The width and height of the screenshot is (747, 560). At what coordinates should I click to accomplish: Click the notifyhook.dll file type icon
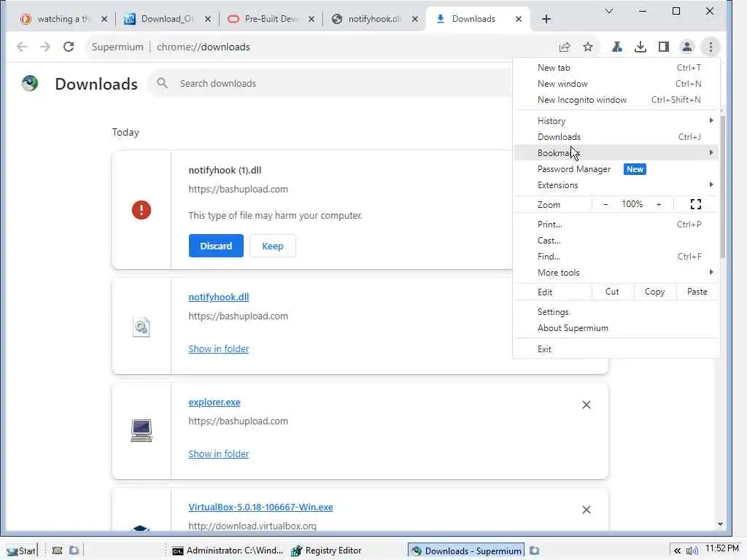point(142,327)
